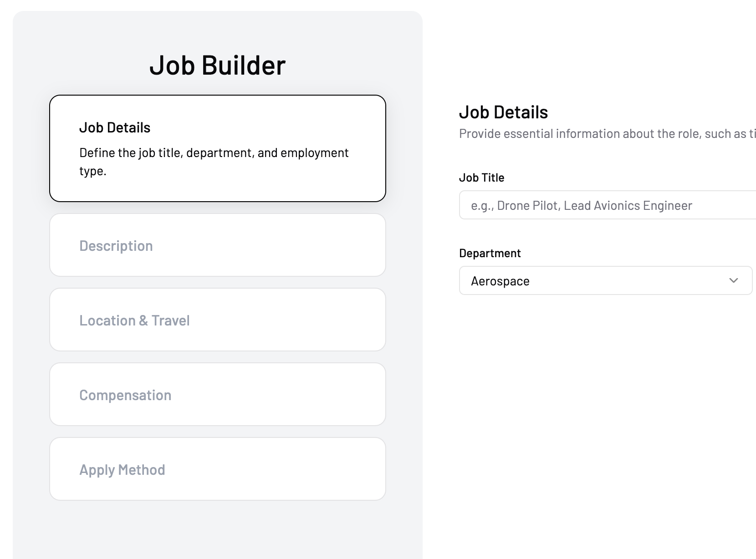The height and width of the screenshot is (559, 756).
Task: Click the Department field label
Action: 490,253
